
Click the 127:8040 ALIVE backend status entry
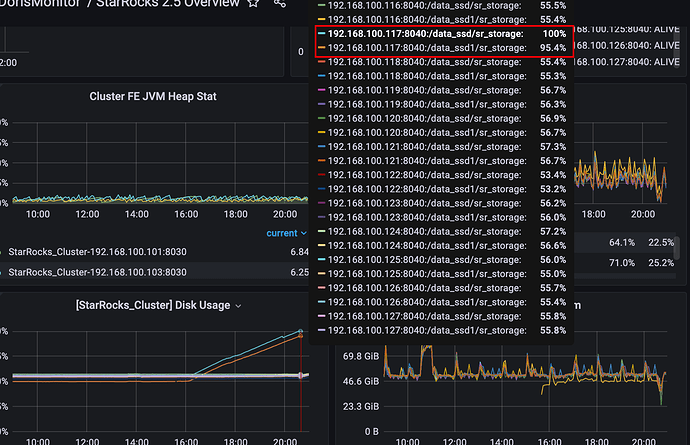(x=627, y=62)
